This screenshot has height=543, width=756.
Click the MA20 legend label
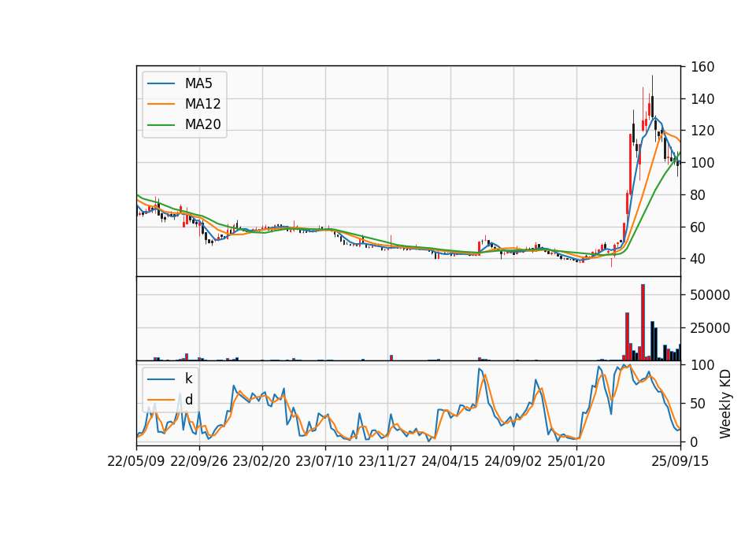202,124
